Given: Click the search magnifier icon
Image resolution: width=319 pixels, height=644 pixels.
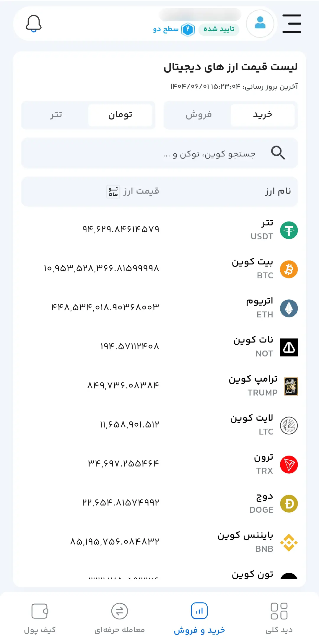Looking at the screenshot, I should (x=278, y=153).
